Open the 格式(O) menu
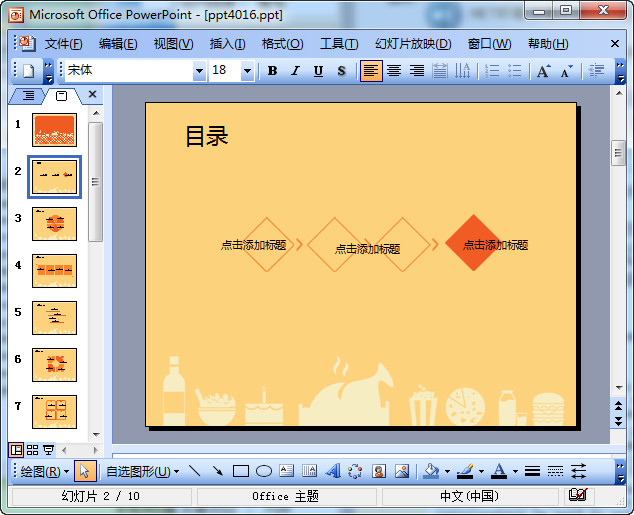This screenshot has width=634, height=515. [x=282, y=44]
